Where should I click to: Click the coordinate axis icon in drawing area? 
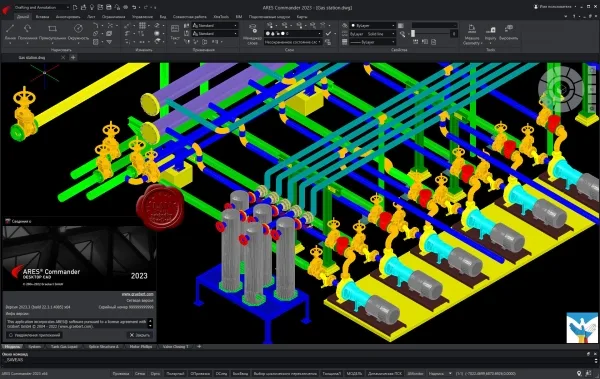[x=44, y=73]
